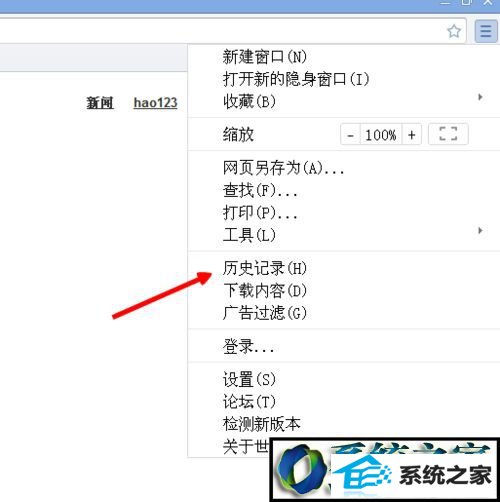Select 打印(P)... menu item
Viewport: 500px width, 502px height.
(x=344, y=212)
